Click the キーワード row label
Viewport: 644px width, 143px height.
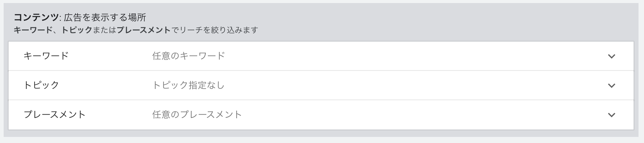[x=46, y=56]
